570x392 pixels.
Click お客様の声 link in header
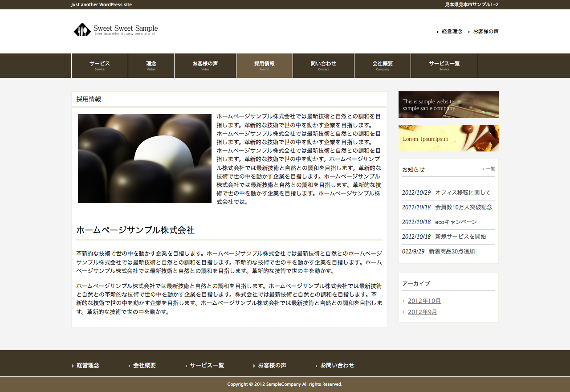[x=486, y=32]
